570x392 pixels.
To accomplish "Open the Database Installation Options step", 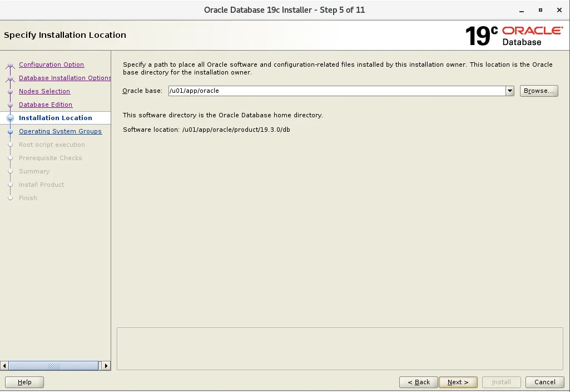I will click(x=65, y=78).
